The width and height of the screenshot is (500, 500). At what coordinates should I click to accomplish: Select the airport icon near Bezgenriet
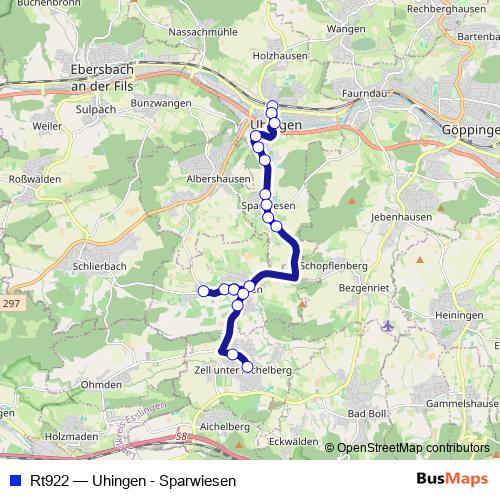[387, 326]
